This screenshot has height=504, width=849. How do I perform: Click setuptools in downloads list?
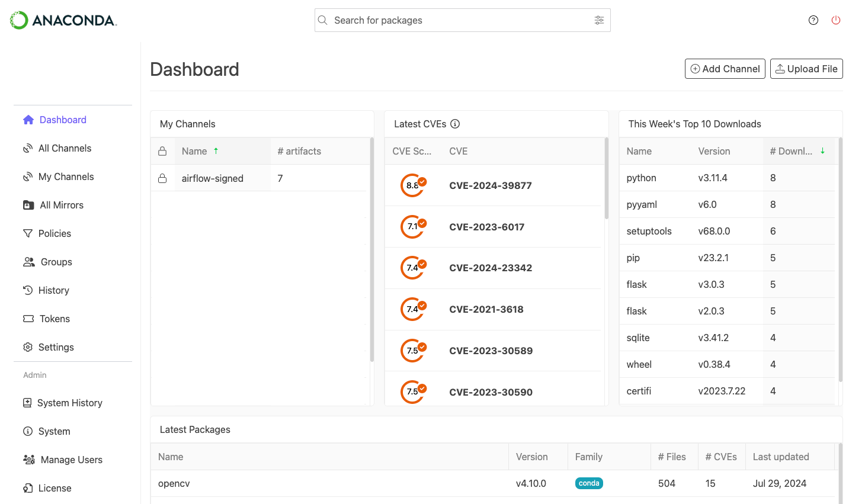(x=649, y=231)
